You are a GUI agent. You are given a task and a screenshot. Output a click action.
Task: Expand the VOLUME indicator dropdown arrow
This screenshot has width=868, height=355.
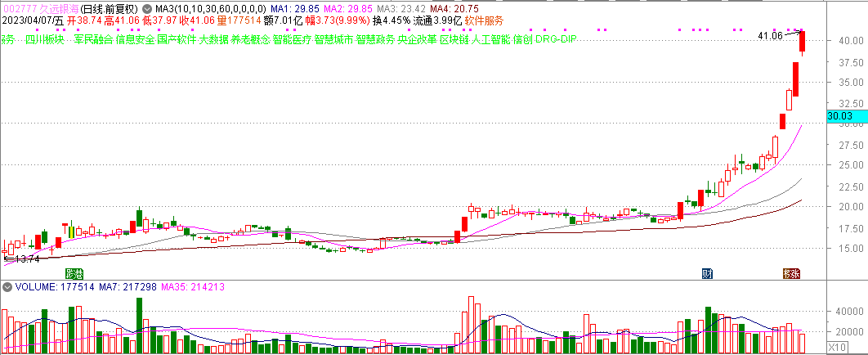point(7,288)
